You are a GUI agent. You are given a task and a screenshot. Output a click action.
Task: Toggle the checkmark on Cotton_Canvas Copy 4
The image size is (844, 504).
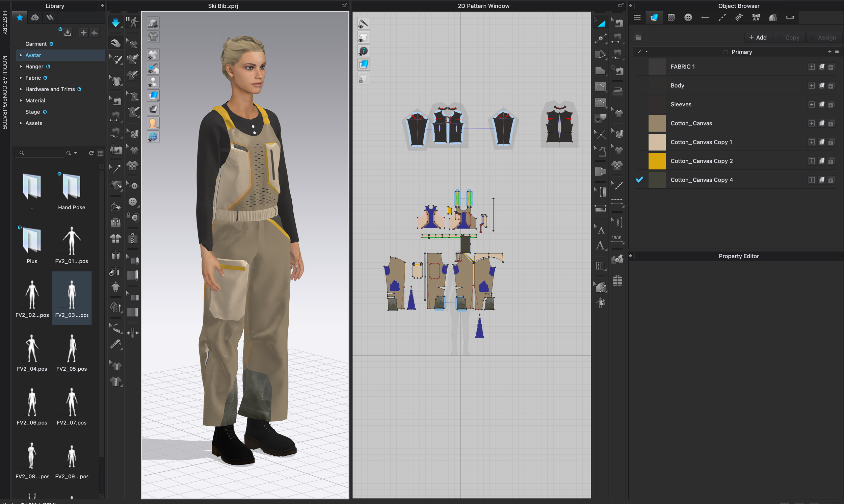coord(640,180)
